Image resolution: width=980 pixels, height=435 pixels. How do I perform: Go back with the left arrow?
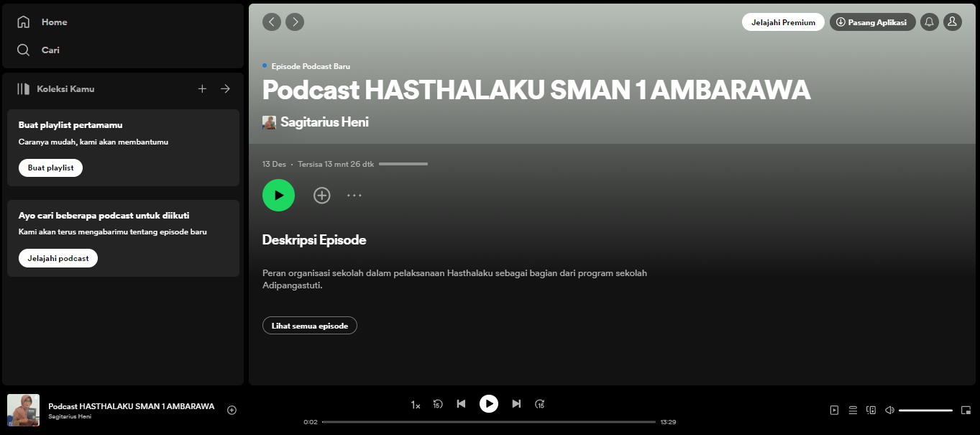click(272, 22)
